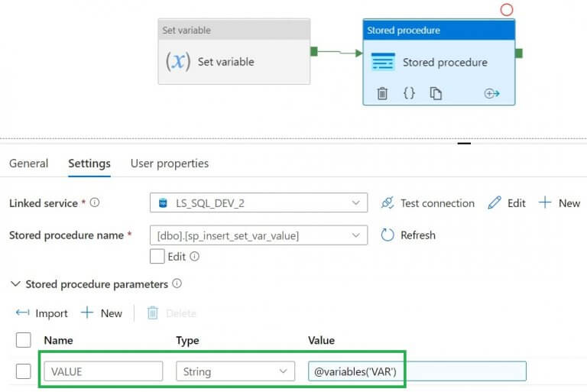Switch to the General tab
The width and height of the screenshot is (587, 392).
coord(28,164)
